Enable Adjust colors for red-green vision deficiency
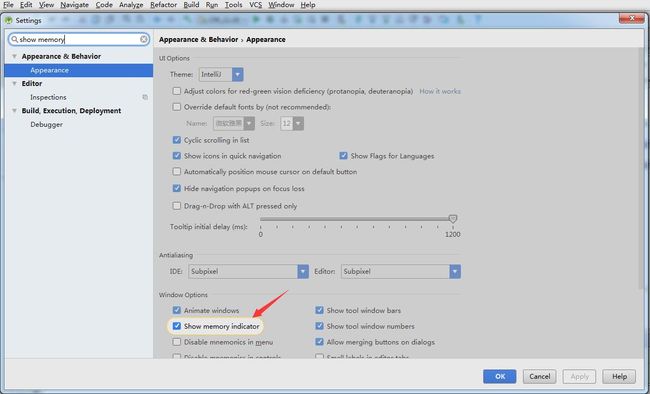 click(x=177, y=91)
